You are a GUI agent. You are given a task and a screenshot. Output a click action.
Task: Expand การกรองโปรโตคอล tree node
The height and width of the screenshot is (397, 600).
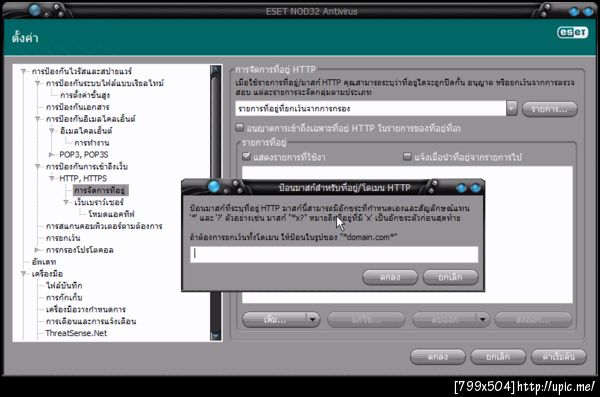point(38,250)
